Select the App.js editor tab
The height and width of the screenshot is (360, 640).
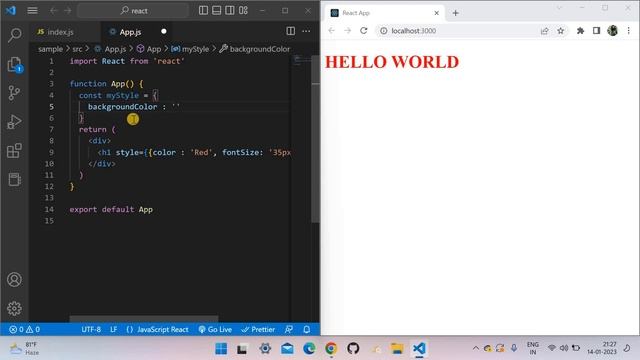coord(130,32)
